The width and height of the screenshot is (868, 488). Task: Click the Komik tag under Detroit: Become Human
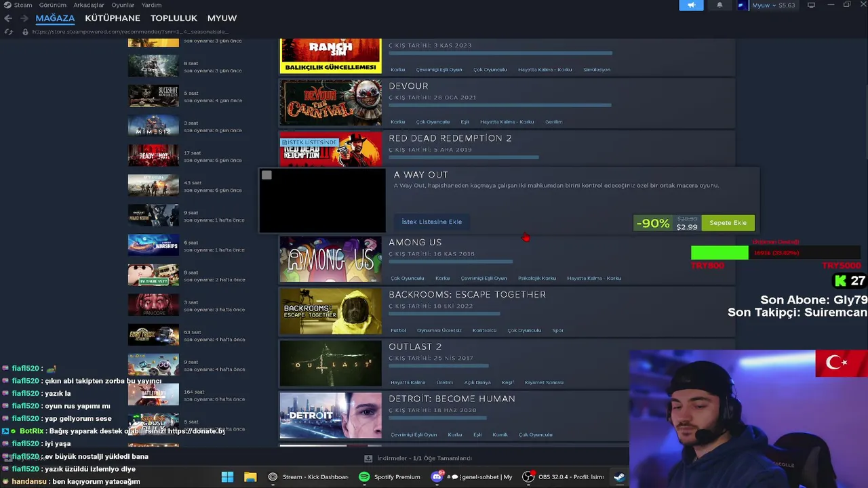click(x=500, y=434)
